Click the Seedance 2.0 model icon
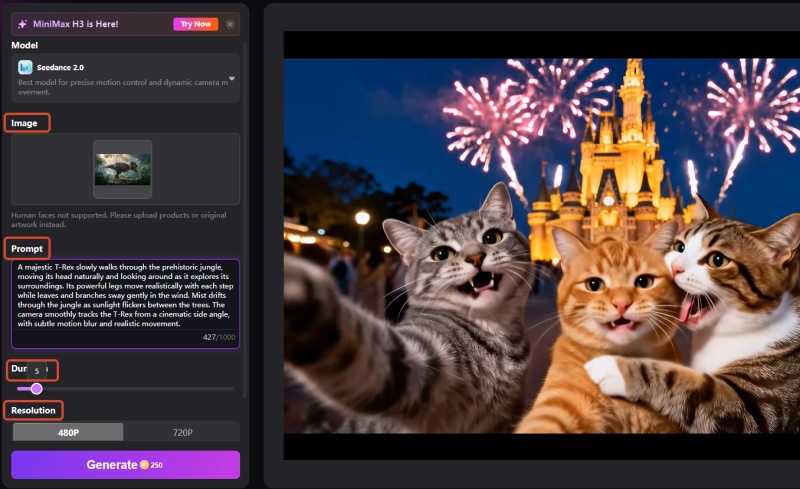This screenshot has width=800, height=489. pos(25,67)
